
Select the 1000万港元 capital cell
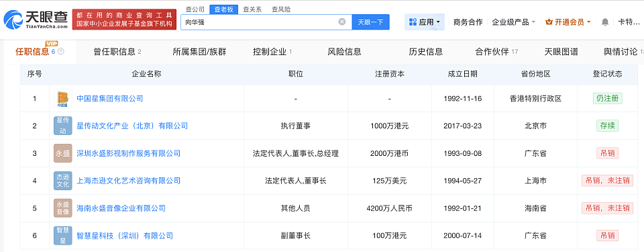pyautogui.click(x=389, y=126)
